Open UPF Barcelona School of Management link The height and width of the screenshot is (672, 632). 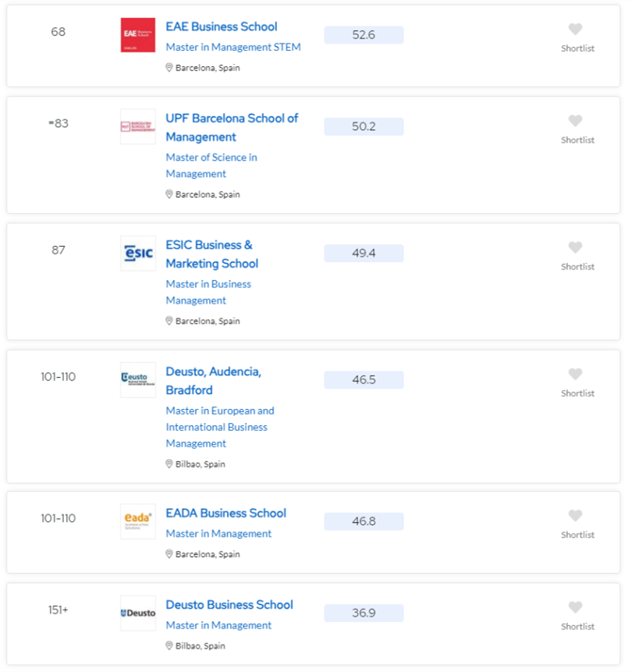(x=232, y=127)
